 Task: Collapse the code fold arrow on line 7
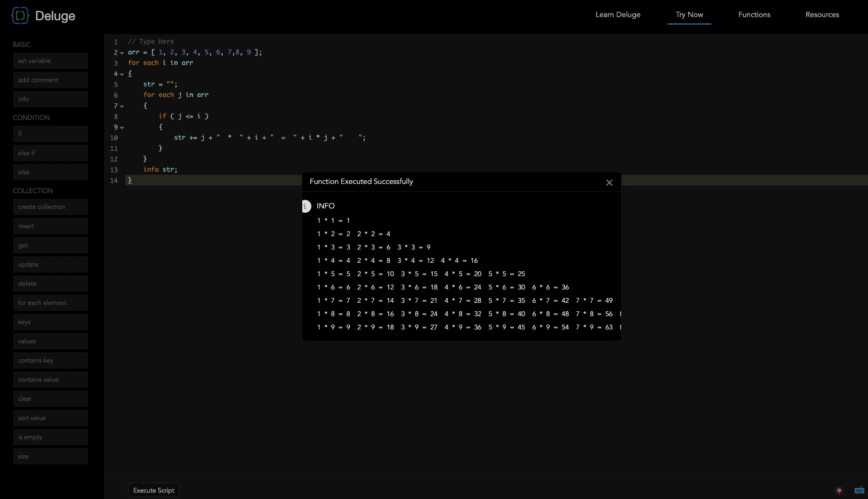(122, 106)
